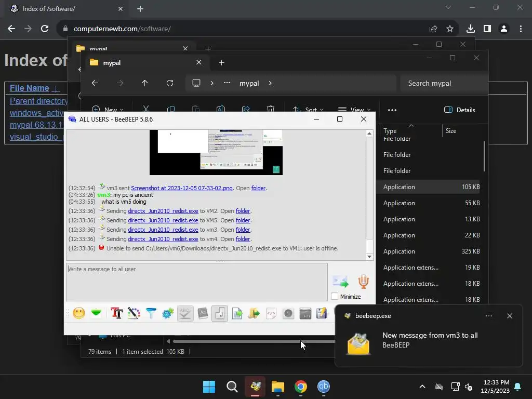Image resolution: width=532 pixels, height=399 pixels.
Task: Sort files by the Size column header
Action: tap(451, 131)
